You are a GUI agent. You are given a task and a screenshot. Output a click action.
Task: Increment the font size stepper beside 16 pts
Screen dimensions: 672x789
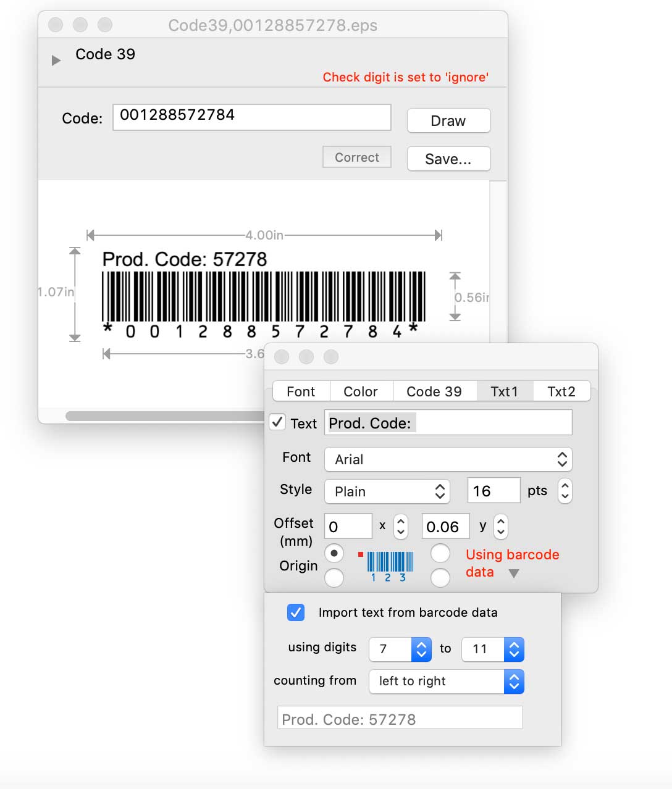tap(565, 485)
